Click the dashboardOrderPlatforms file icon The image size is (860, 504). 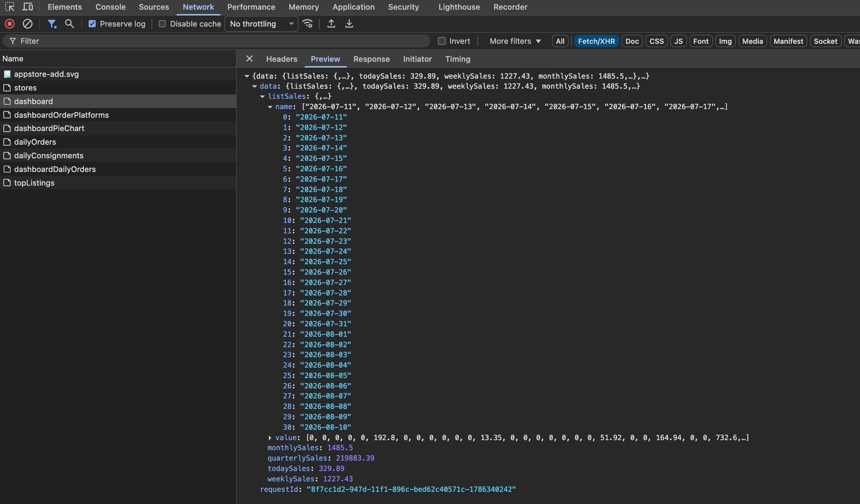(x=7, y=115)
